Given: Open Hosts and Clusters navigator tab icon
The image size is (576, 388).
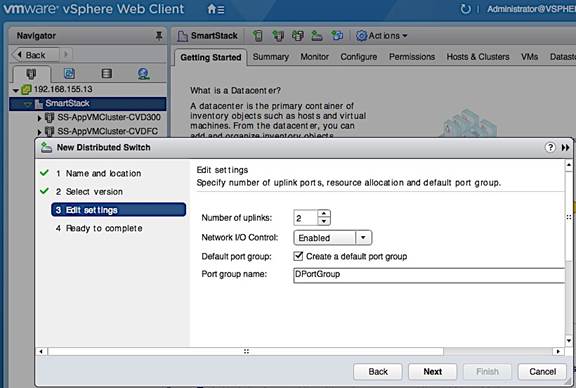Looking at the screenshot, I should [x=32, y=74].
